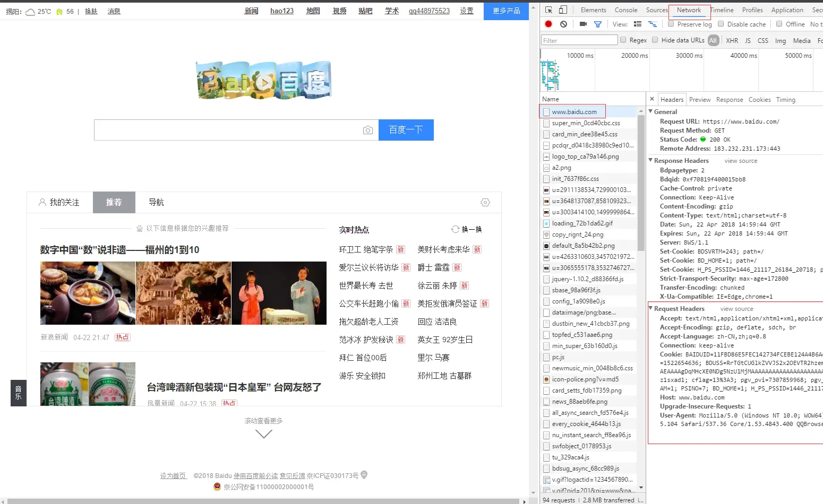Click the icon of copy_rignt_24.png request
This screenshot has height=504, width=823.
tap(546, 234)
